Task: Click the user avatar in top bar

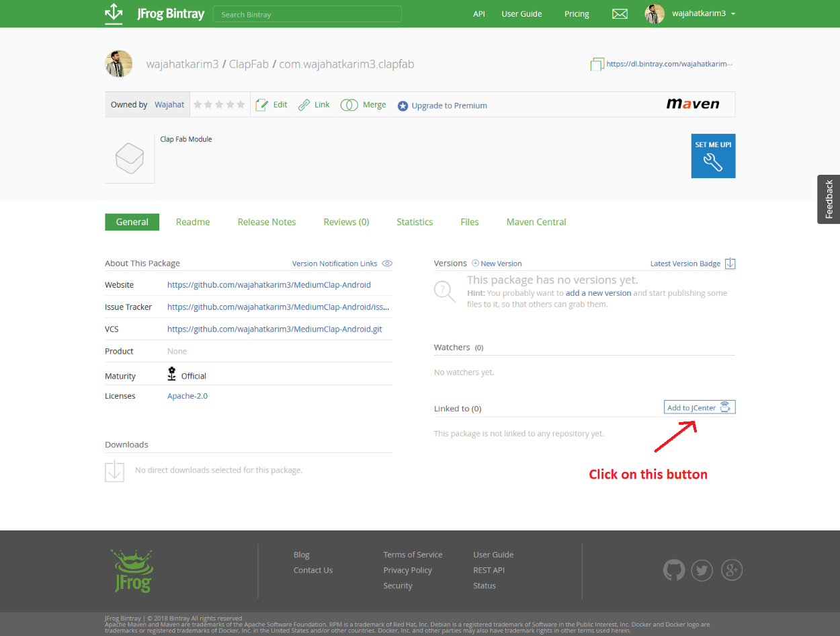Action: [655, 14]
